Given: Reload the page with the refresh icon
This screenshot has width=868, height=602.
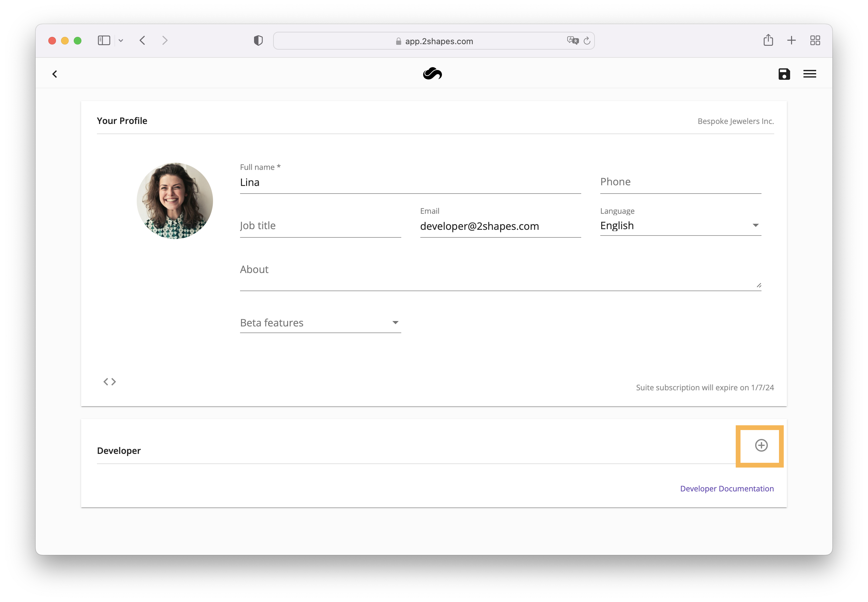Looking at the screenshot, I should click(587, 40).
